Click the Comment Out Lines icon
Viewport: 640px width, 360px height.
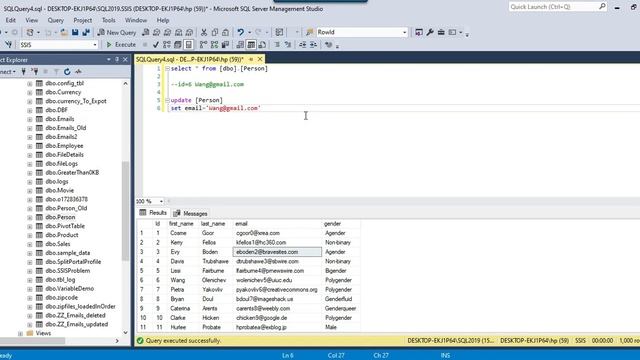click(x=277, y=44)
